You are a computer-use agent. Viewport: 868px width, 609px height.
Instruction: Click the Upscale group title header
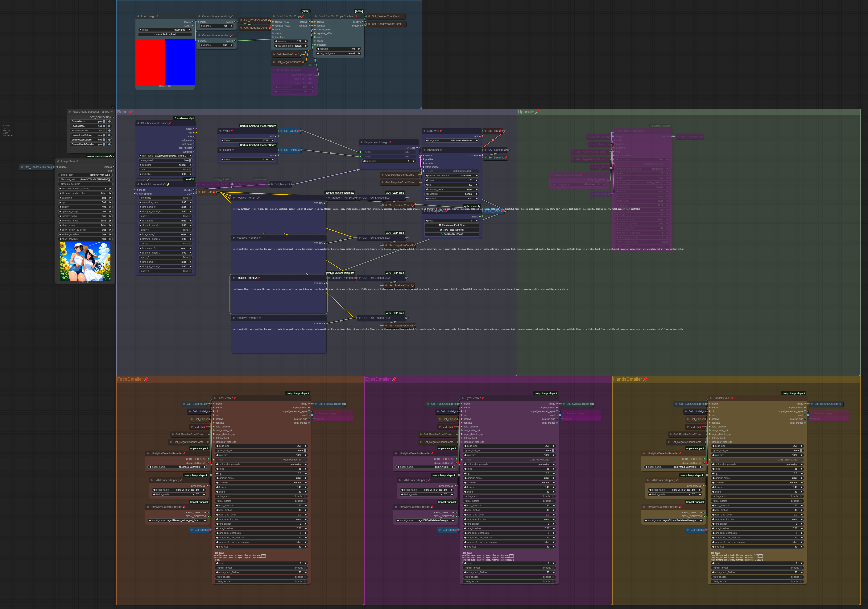[x=526, y=112]
